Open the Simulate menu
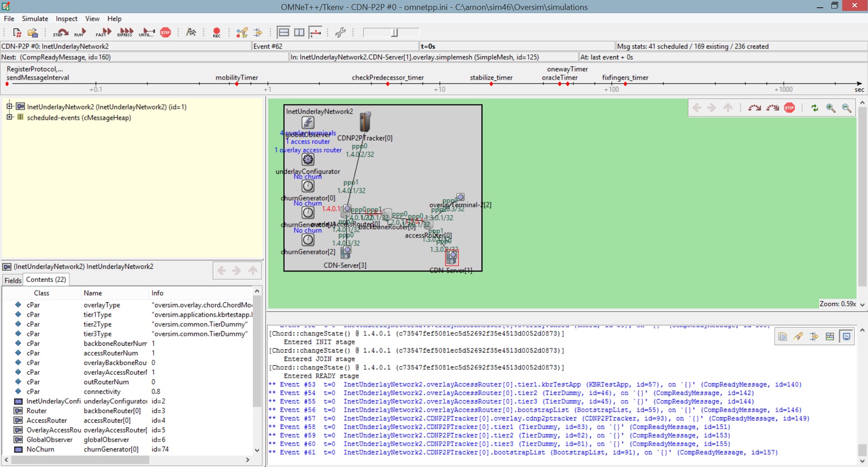The image size is (868, 467). [35, 19]
